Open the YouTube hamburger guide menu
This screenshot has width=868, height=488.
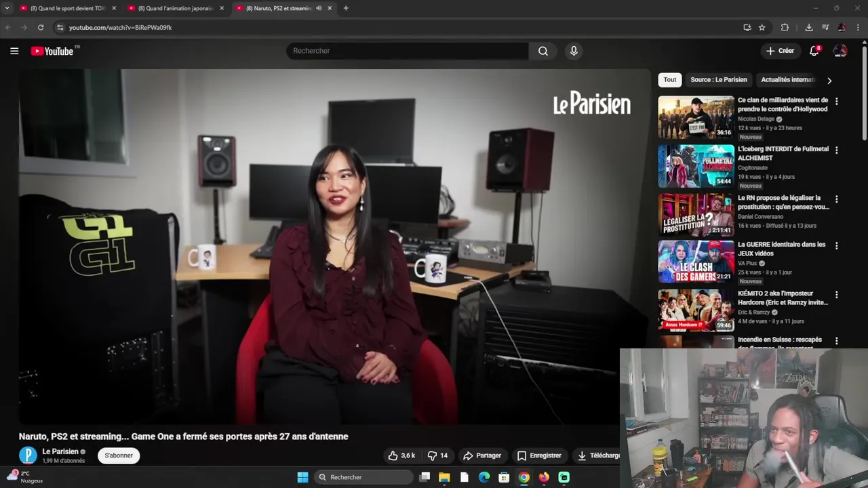coord(14,51)
